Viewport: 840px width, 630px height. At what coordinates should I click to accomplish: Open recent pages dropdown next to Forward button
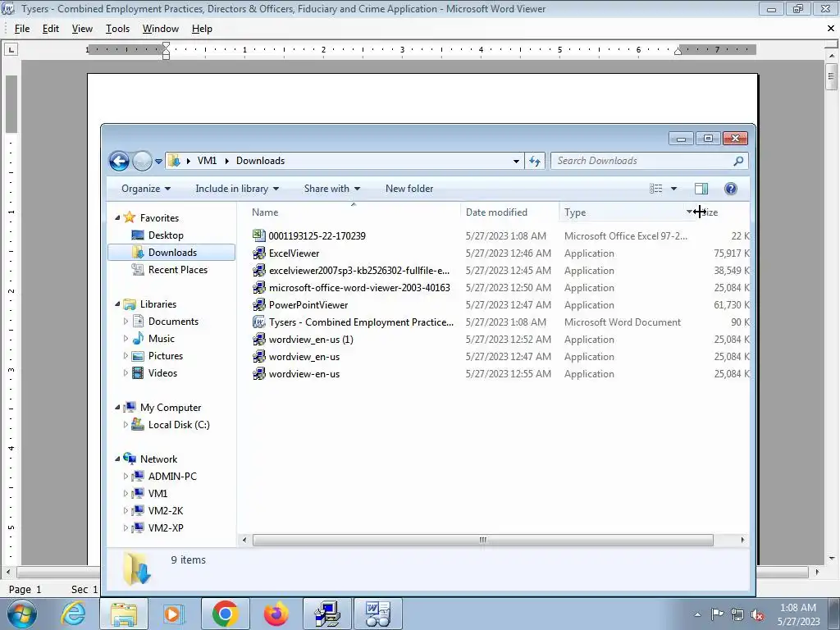point(158,161)
